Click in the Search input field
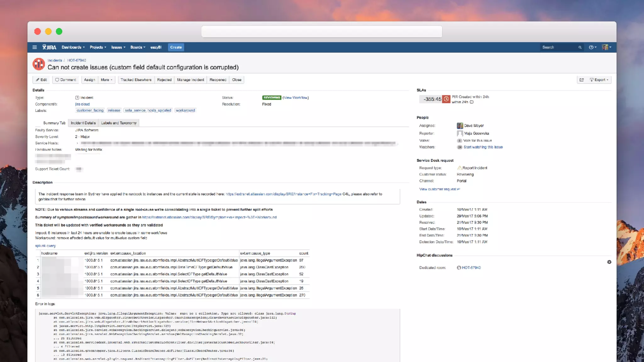Viewport: 644px width, 362px height. pos(558,47)
